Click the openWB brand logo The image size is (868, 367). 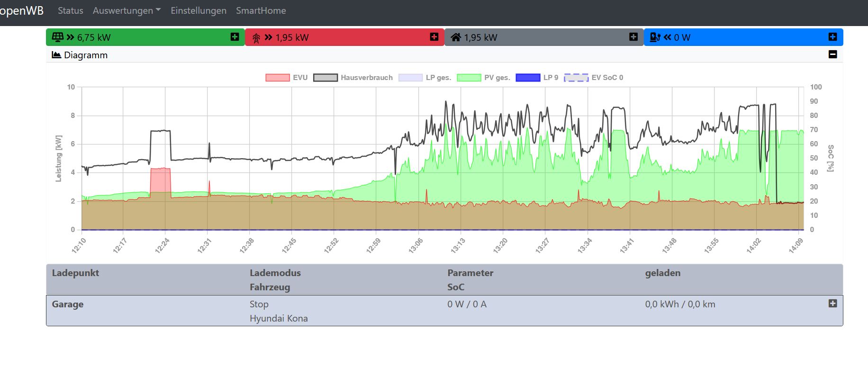(21, 10)
